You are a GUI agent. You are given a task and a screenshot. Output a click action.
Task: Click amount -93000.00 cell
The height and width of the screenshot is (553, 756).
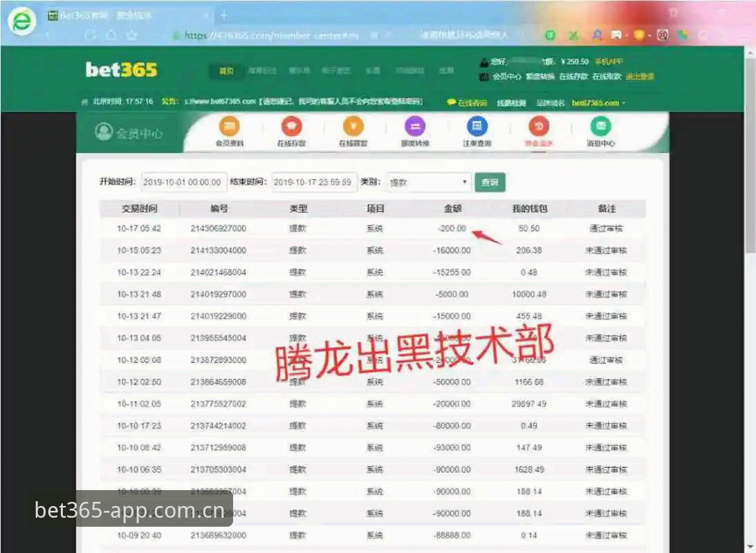(452, 447)
